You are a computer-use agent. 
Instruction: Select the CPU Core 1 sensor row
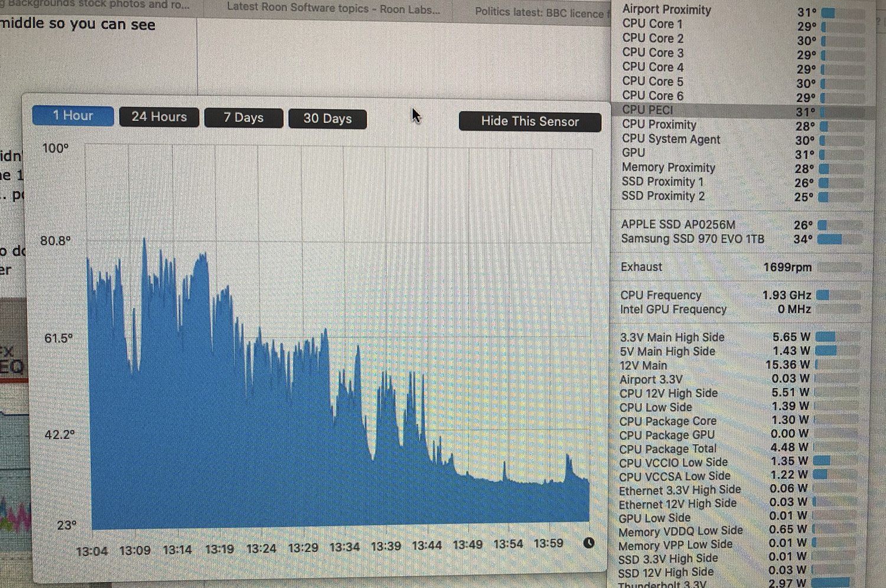pos(742,24)
